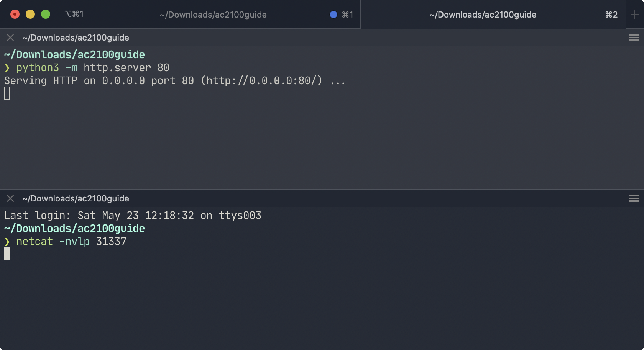
Task: Close the bottom netcat pane
Action: (10, 198)
